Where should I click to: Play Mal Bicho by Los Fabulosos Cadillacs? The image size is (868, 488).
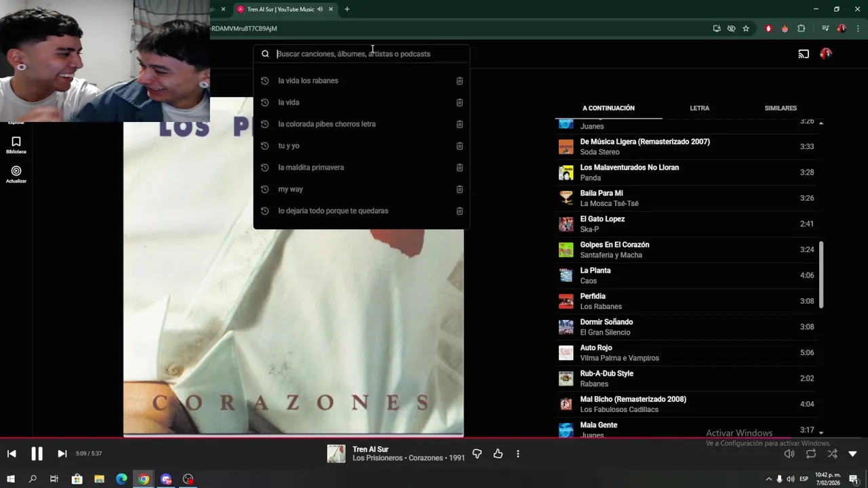point(686,404)
